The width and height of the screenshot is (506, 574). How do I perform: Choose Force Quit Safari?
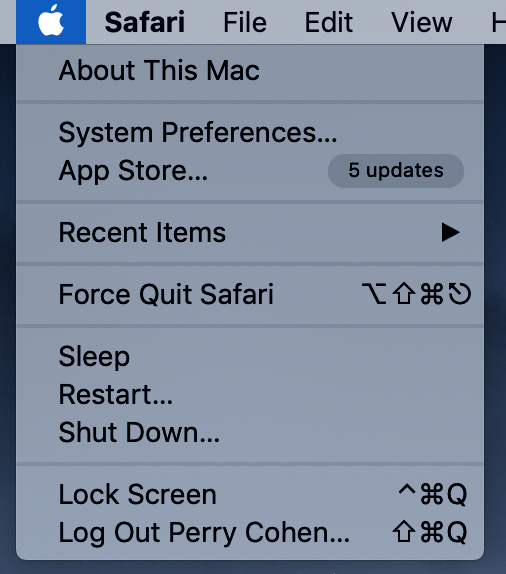pos(250,294)
